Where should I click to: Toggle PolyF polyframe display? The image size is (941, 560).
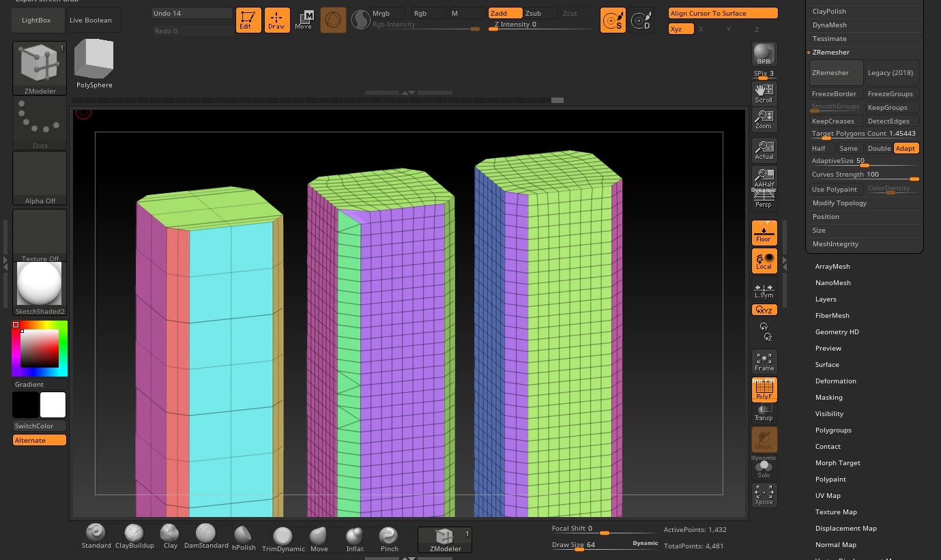[x=764, y=389]
